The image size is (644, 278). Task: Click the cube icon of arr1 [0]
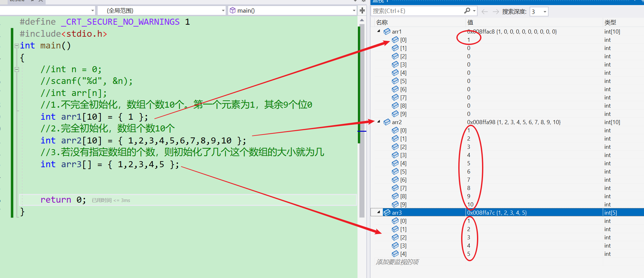tap(395, 40)
